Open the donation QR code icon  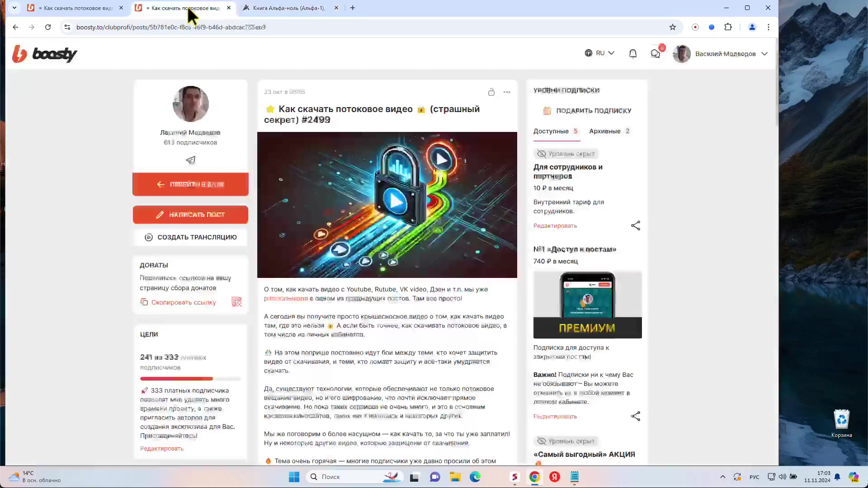tap(236, 302)
